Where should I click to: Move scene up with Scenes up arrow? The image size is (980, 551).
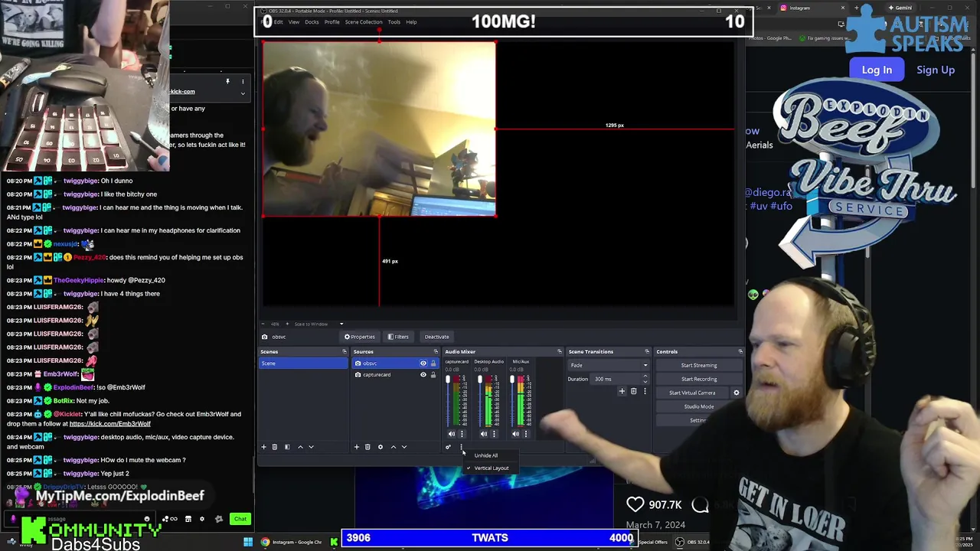(x=300, y=447)
